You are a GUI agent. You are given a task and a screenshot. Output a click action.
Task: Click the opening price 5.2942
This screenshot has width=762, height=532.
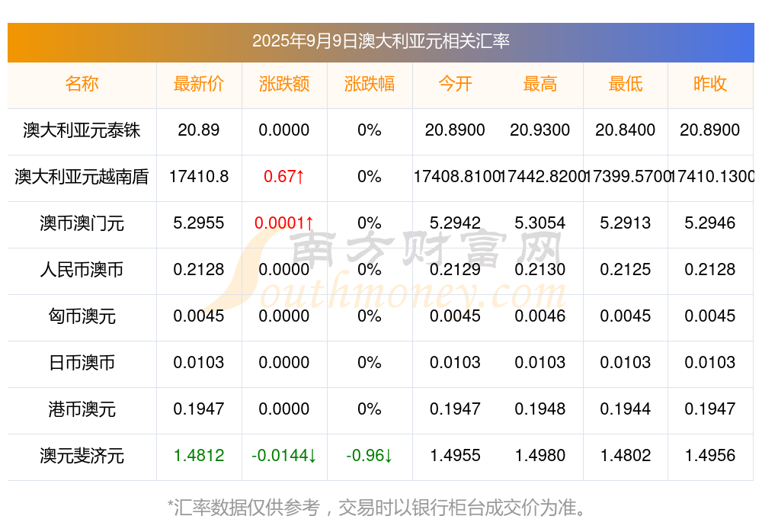(455, 223)
